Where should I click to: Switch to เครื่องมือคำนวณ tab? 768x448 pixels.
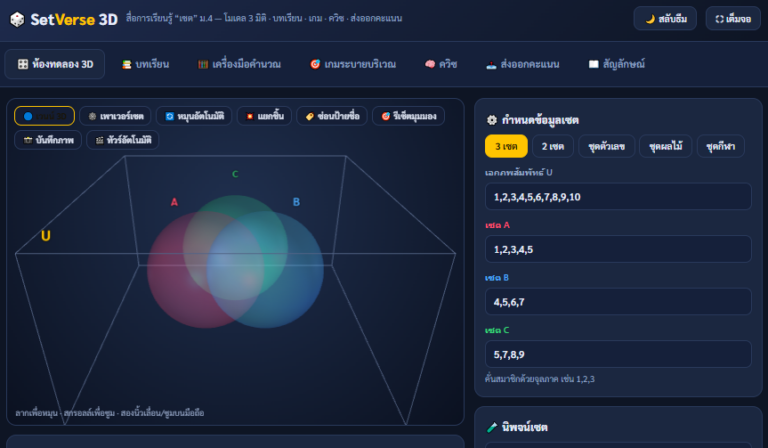(239, 64)
